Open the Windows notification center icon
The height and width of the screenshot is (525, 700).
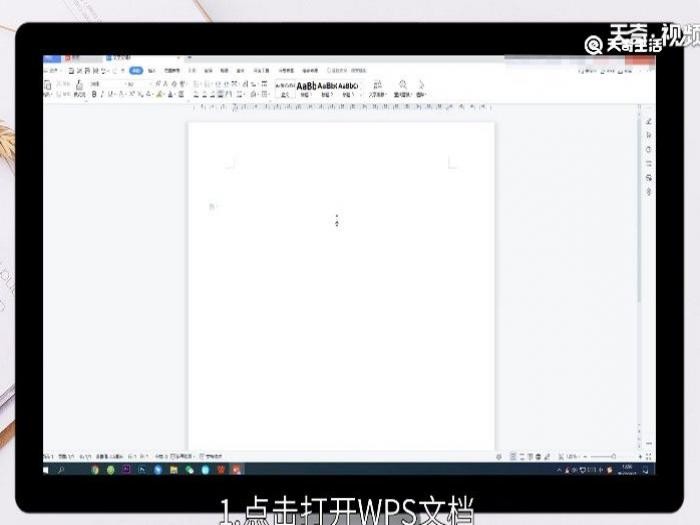646,470
